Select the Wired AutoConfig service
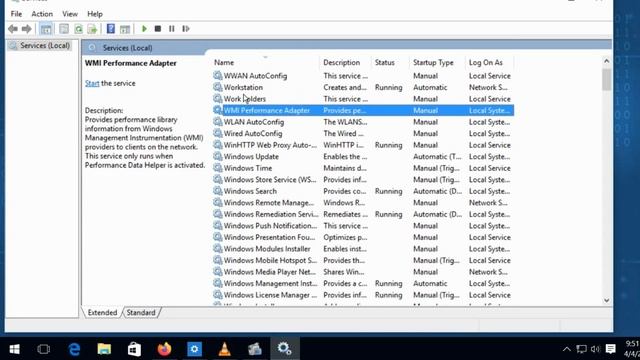The image size is (640, 360). tap(362, 133)
